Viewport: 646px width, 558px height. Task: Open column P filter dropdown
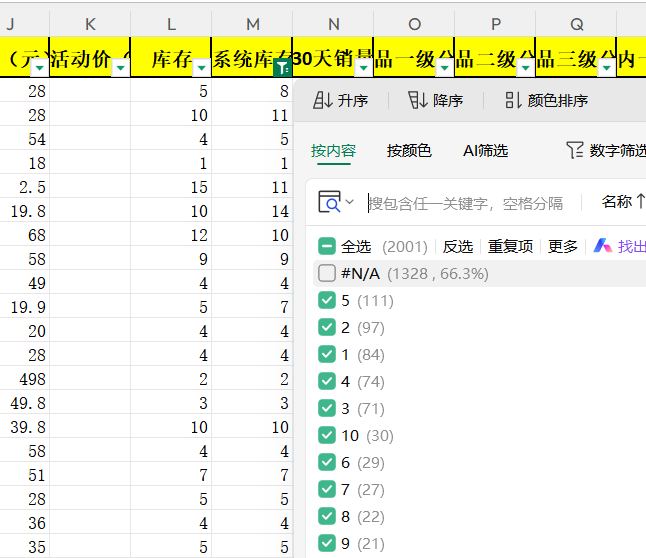[x=525, y=68]
